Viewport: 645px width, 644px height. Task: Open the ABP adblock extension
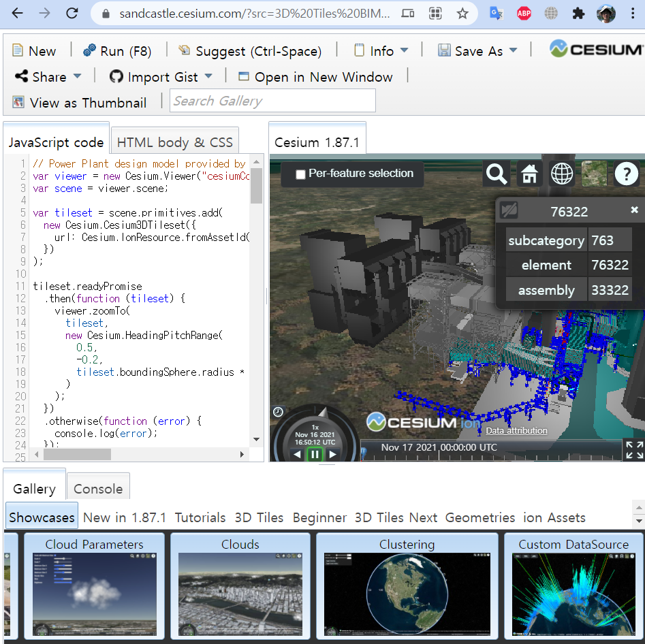(x=524, y=14)
